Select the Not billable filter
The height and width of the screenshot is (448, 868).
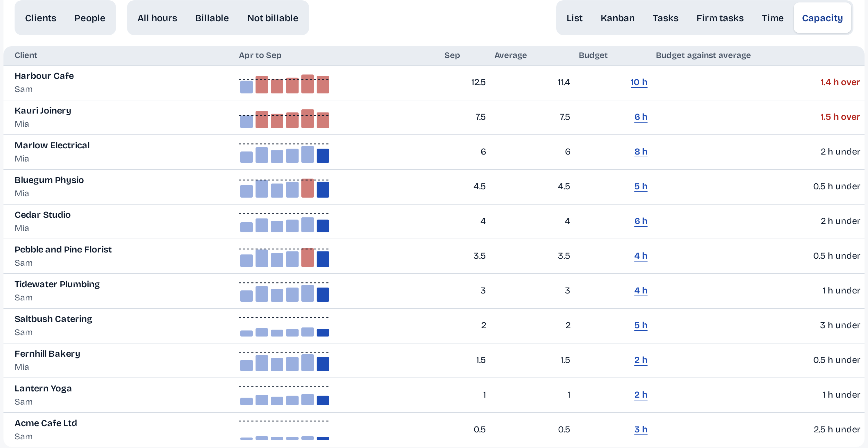click(x=273, y=18)
